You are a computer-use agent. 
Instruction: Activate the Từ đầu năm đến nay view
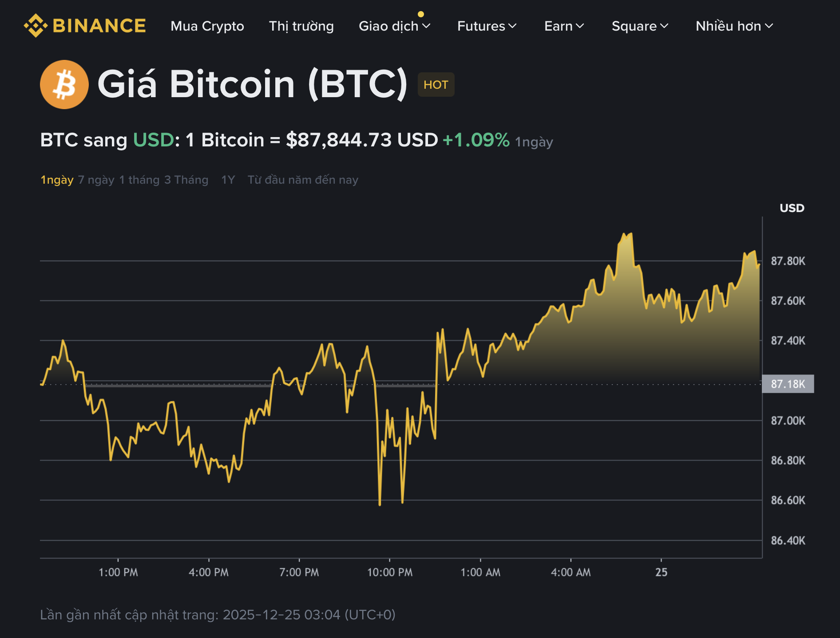pyautogui.click(x=304, y=180)
